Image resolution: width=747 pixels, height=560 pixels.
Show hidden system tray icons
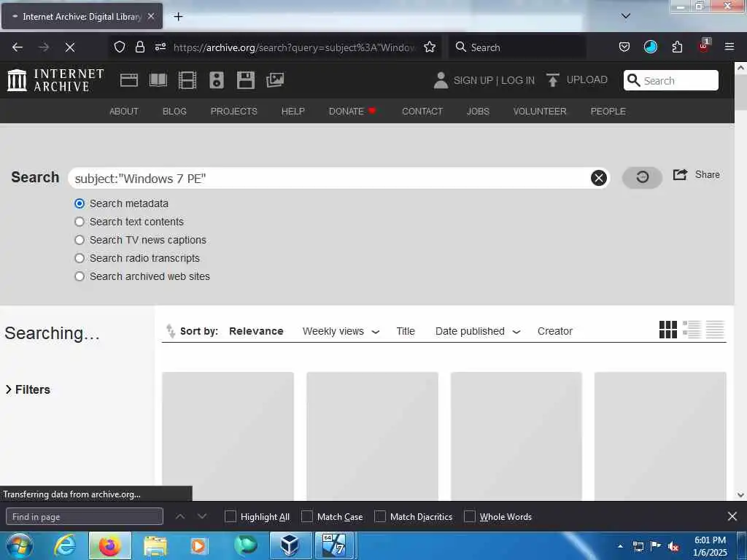tap(620, 546)
